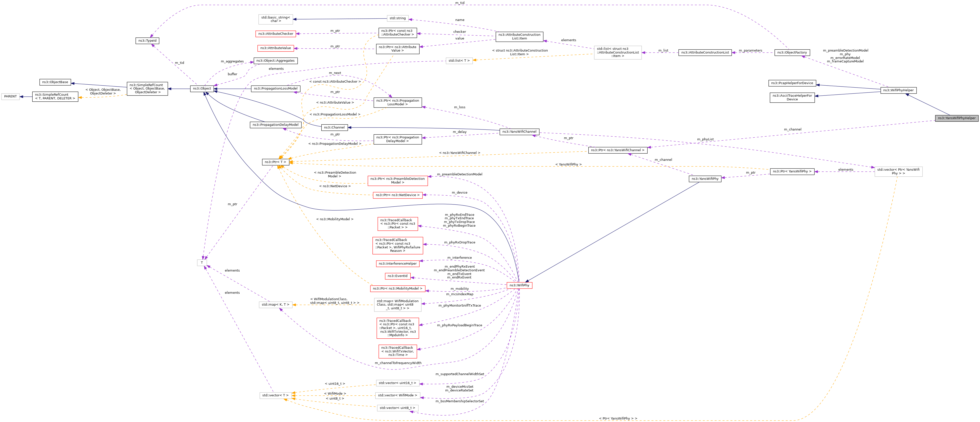Open ns3::PcapHelperForDevice node
This screenshot has height=422, width=980.
pyautogui.click(x=792, y=83)
